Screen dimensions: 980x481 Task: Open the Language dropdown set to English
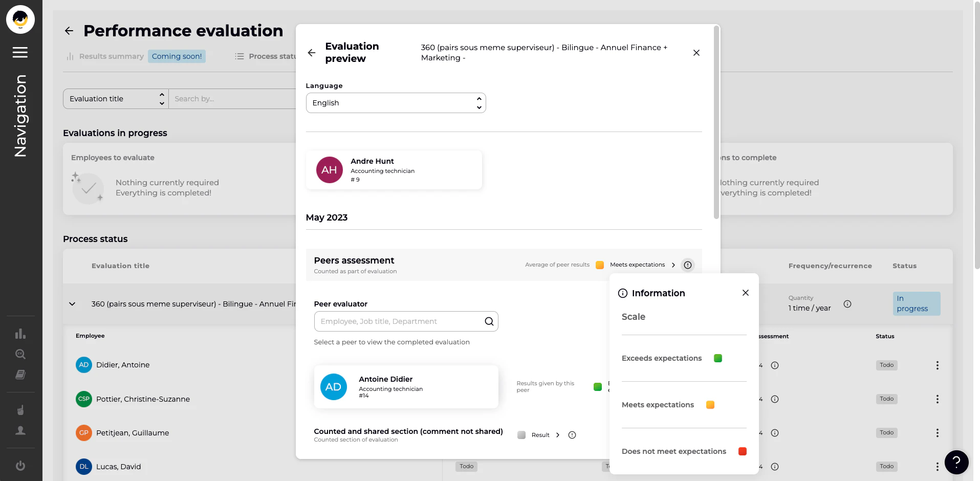pyautogui.click(x=396, y=103)
